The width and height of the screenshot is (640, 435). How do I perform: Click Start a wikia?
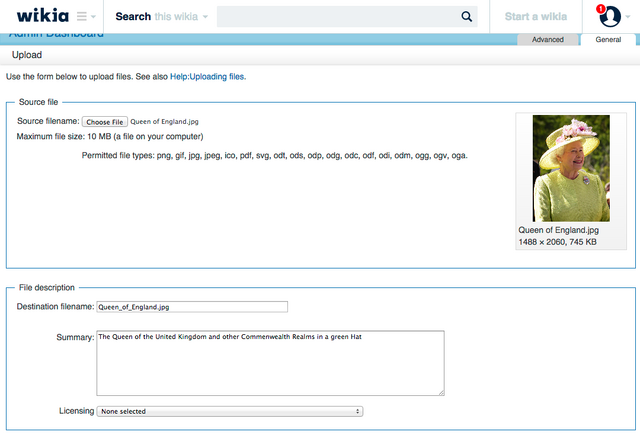click(536, 16)
